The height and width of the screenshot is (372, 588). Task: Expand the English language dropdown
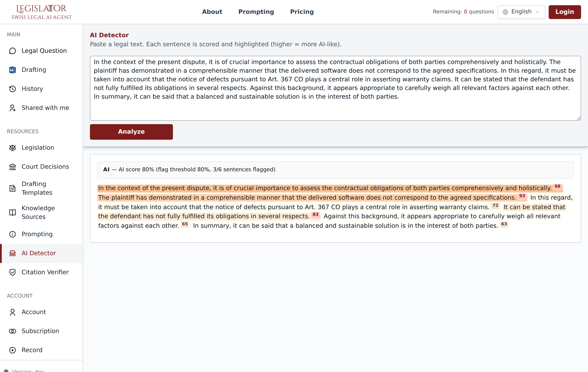[521, 12]
